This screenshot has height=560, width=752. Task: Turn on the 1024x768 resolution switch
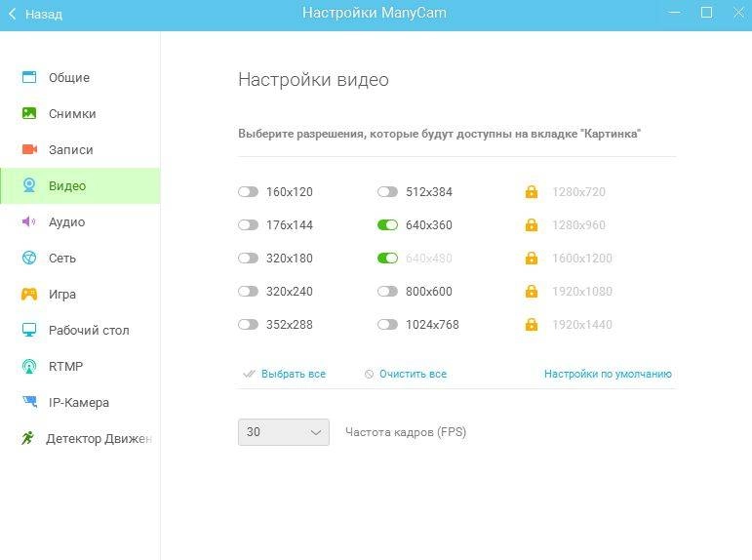click(387, 324)
